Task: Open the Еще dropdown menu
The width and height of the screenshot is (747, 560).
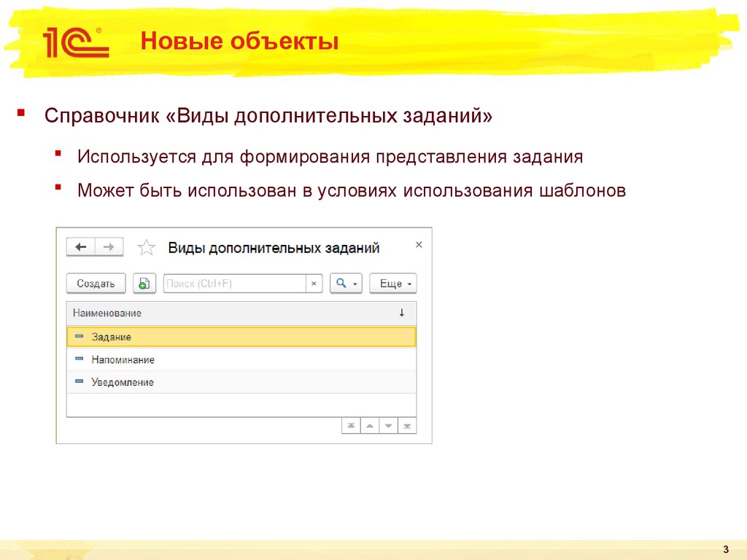Action: point(391,283)
